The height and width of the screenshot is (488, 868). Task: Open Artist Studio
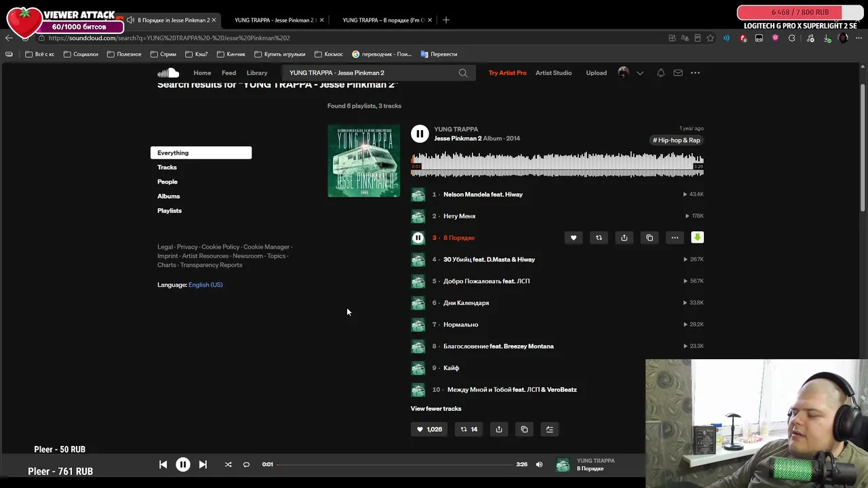tap(553, 73)
